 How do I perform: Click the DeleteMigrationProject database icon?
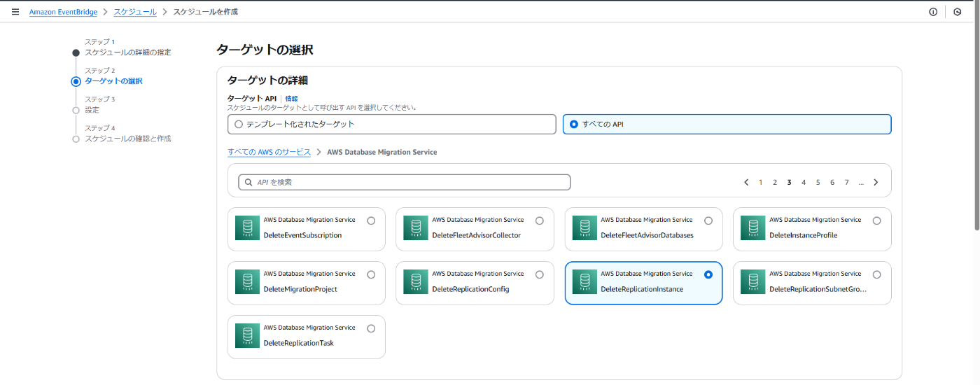247,282
